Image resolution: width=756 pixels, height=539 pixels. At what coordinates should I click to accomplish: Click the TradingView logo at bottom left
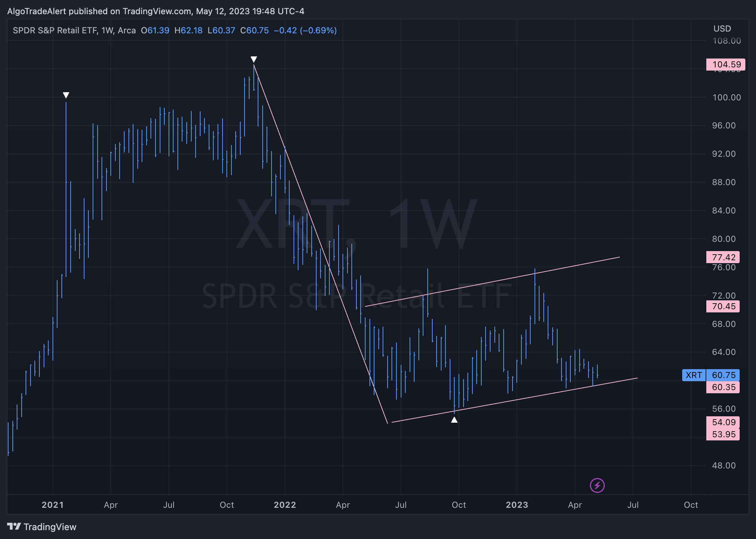coord(42,527)
